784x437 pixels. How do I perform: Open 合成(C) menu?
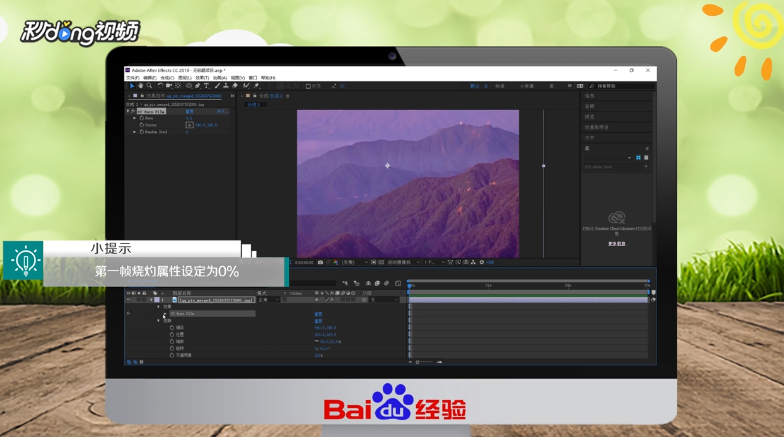point(168,78)
